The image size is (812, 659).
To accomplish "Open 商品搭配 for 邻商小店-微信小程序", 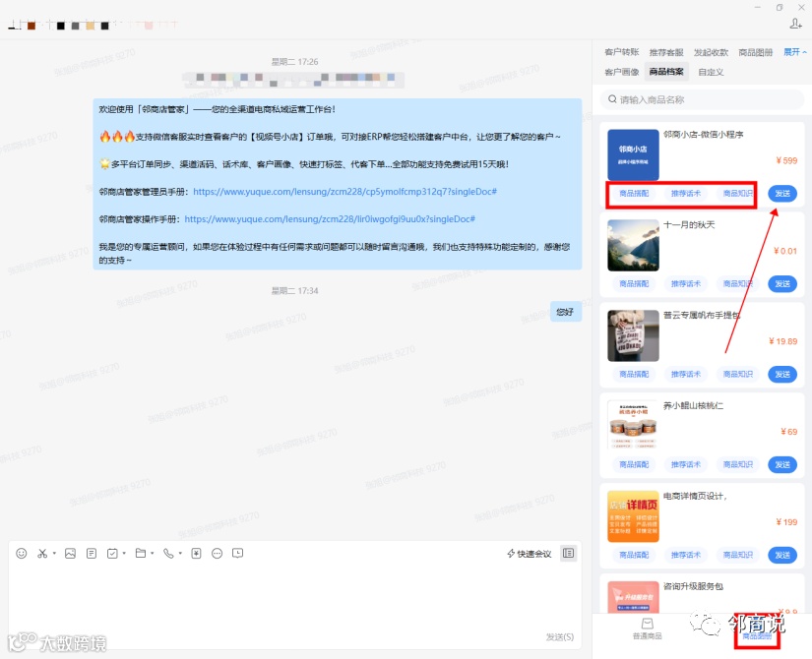I will click(634, 194).
